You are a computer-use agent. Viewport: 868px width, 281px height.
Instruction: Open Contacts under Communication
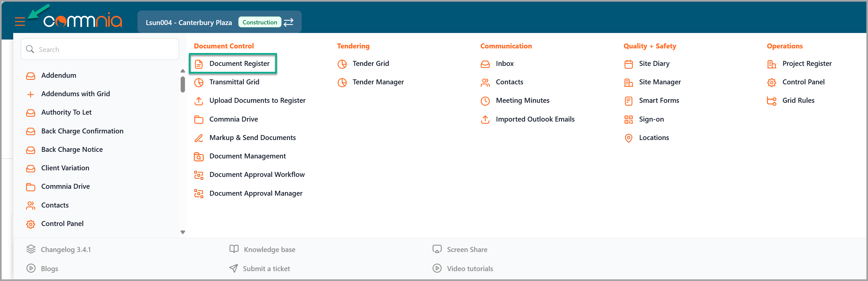coord(509,82)
